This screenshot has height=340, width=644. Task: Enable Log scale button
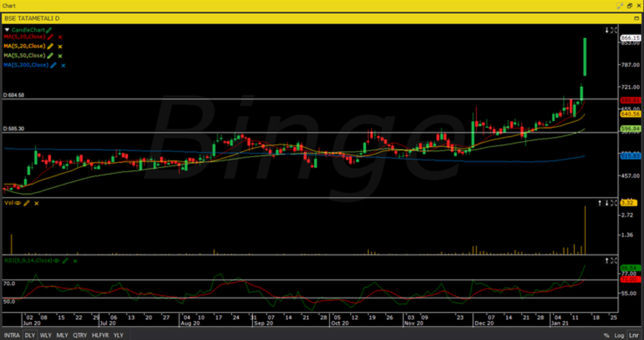[x=619, y=335]
